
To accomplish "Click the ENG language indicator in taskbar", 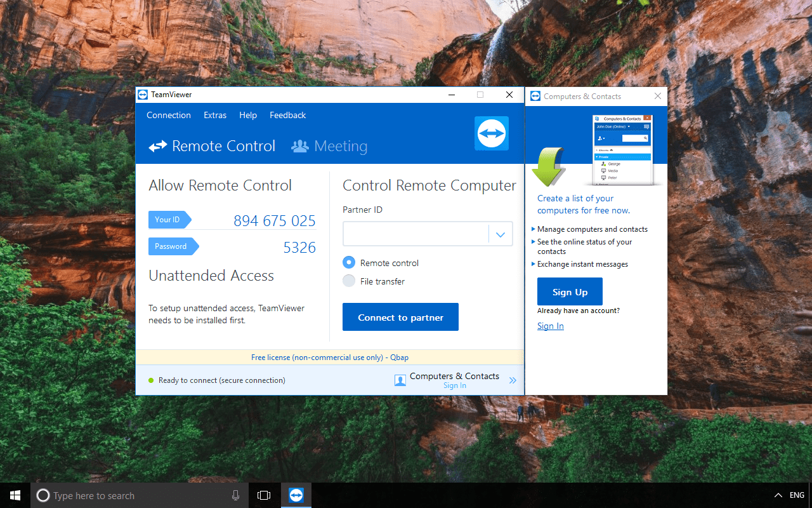I will click(x=797, y=495).
